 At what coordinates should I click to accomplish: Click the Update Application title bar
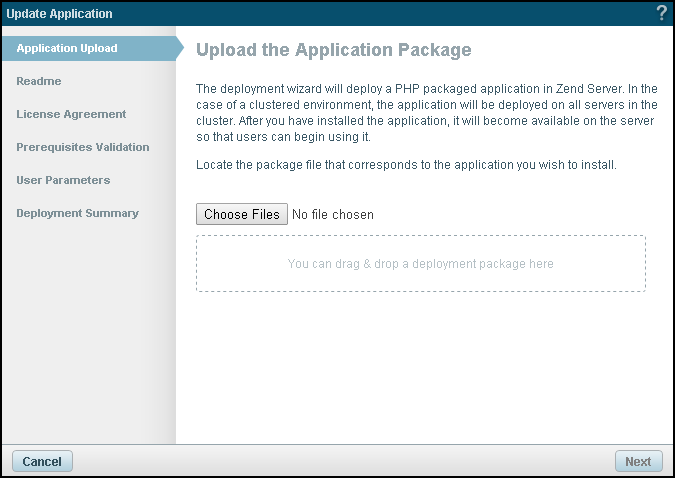[300, 14]
